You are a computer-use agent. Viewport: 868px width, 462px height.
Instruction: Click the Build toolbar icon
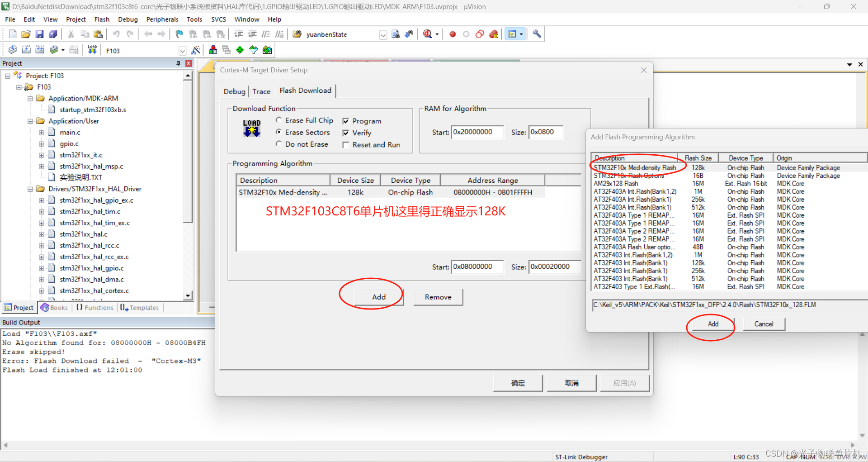pos(26,50)
